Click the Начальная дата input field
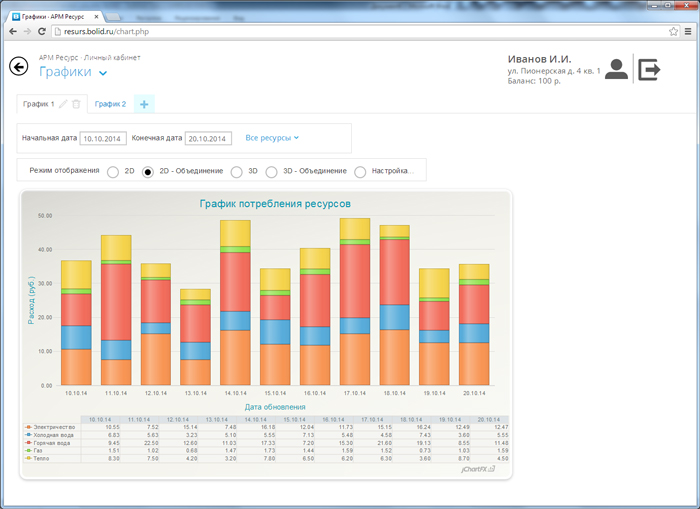The height and width of the screenshot is (509, 700). click(104, 139)
